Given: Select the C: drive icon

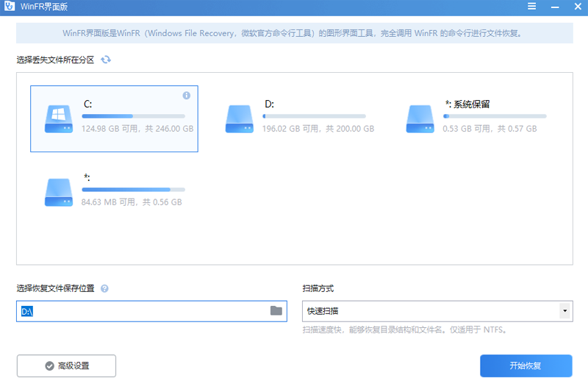Looking at the screenshot, I should click(59, 119).
